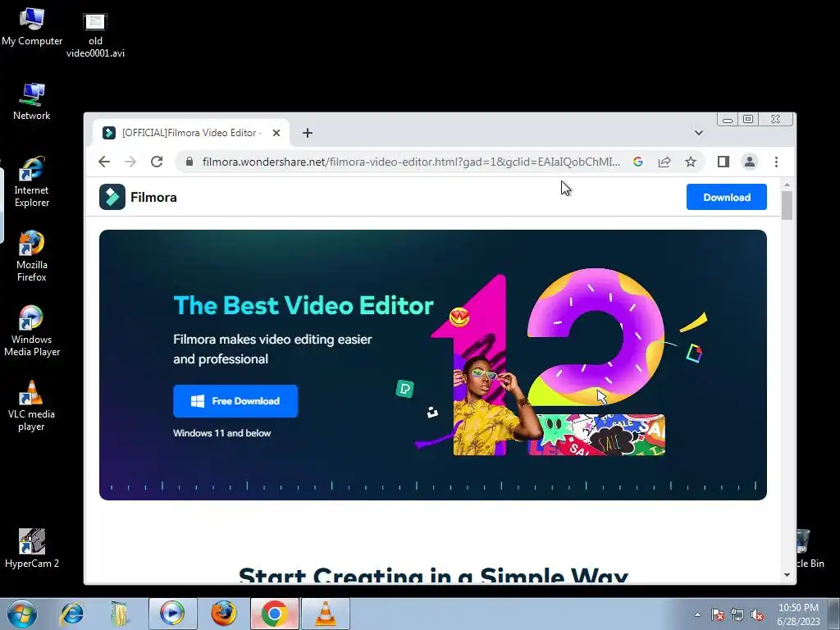Click the address bar URL
This screenshot has height=630, width=840.
[411, 162]
